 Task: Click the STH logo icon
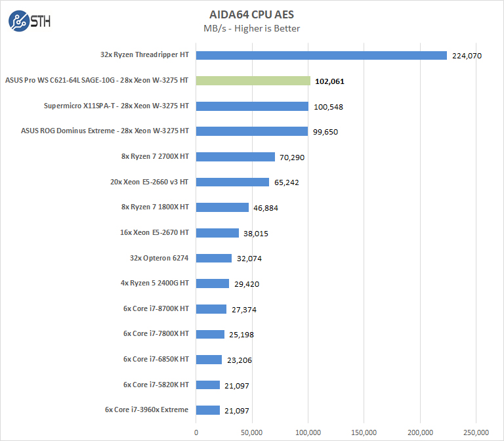click(30, 21)
